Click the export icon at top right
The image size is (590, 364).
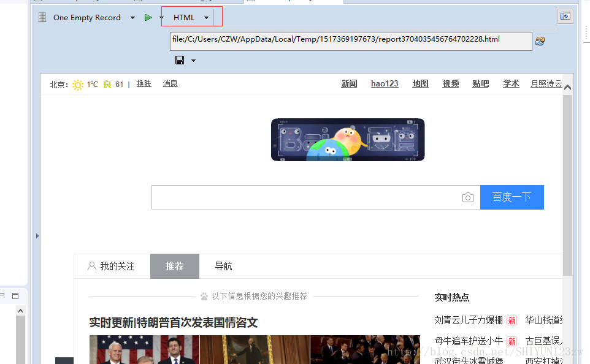565,16
